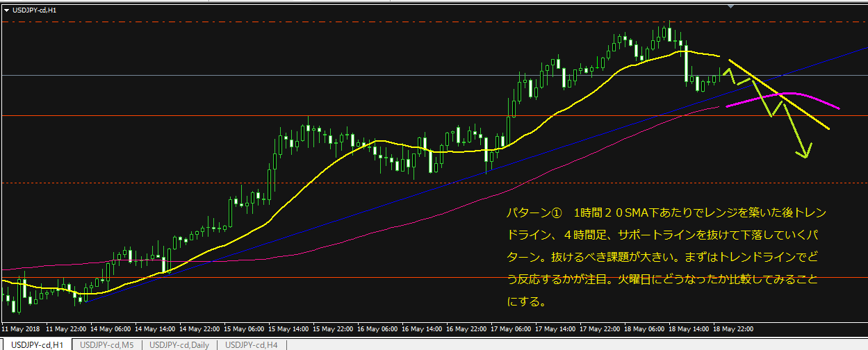Click the 17 May 22:00 time axis label
This screenshot has height=350, width=868.
pos(600,328)
